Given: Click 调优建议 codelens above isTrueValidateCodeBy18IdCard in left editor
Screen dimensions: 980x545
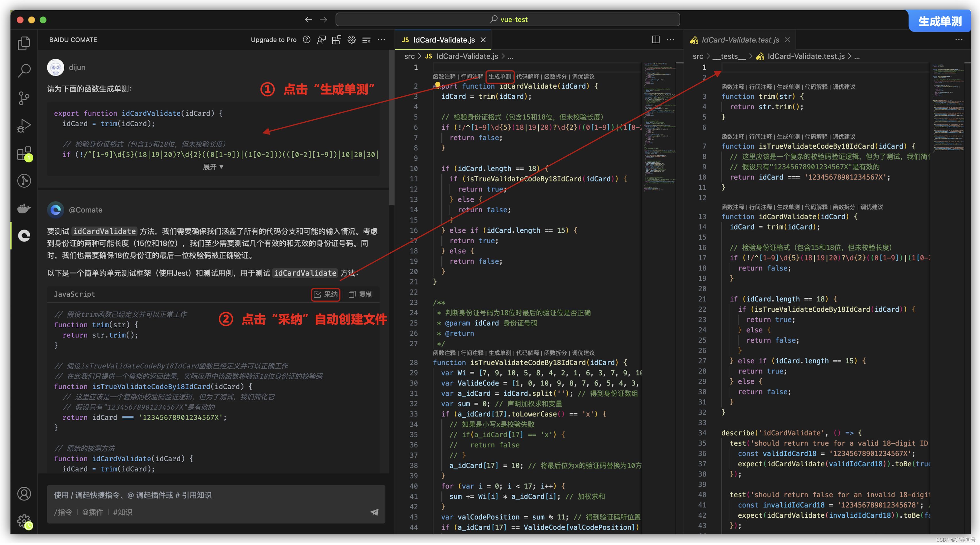Looking at the screenshot, I should tap(583, 353).
